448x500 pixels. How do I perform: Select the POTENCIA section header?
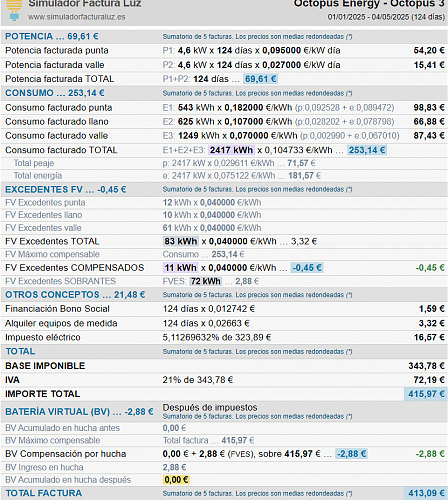[52, 36]
